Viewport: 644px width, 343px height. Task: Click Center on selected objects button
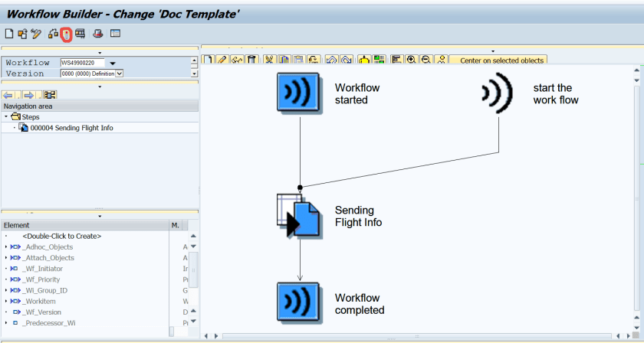click(498, 60)
